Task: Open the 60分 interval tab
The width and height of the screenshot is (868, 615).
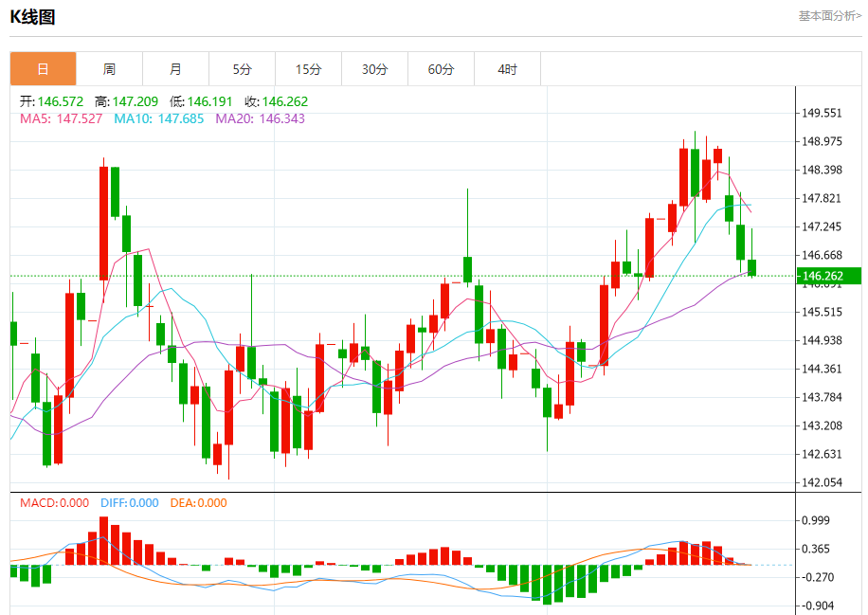Action: [442, 69]
